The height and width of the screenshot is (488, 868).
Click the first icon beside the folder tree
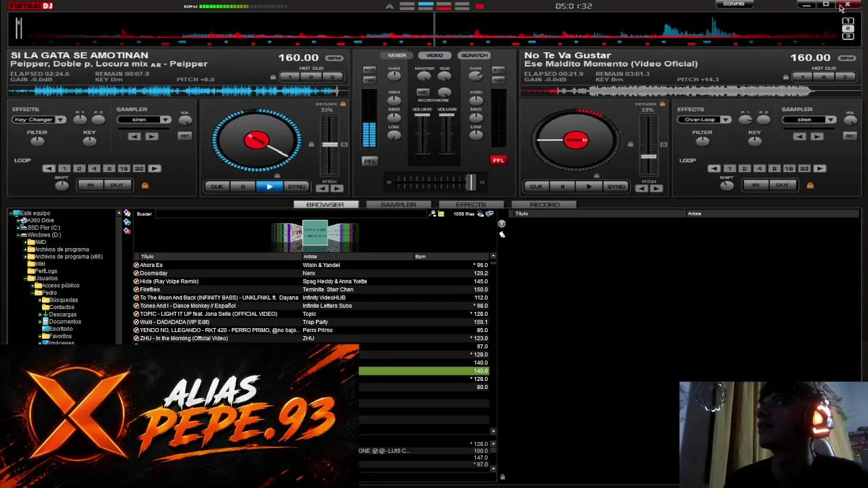tap(127, 213)
